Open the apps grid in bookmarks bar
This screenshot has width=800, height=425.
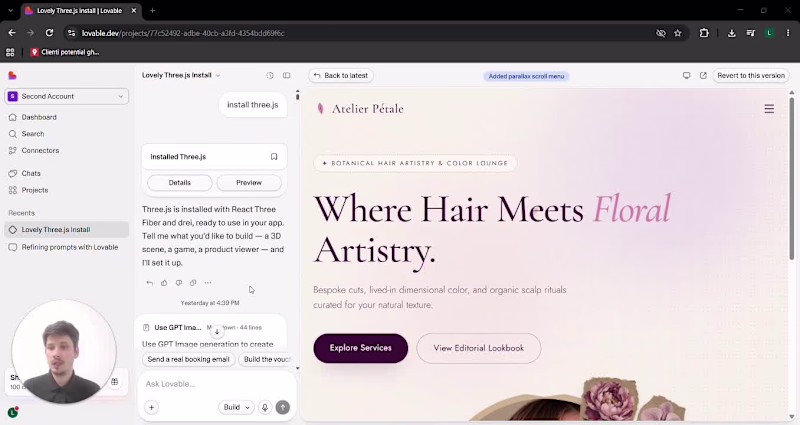click(10, 52)
